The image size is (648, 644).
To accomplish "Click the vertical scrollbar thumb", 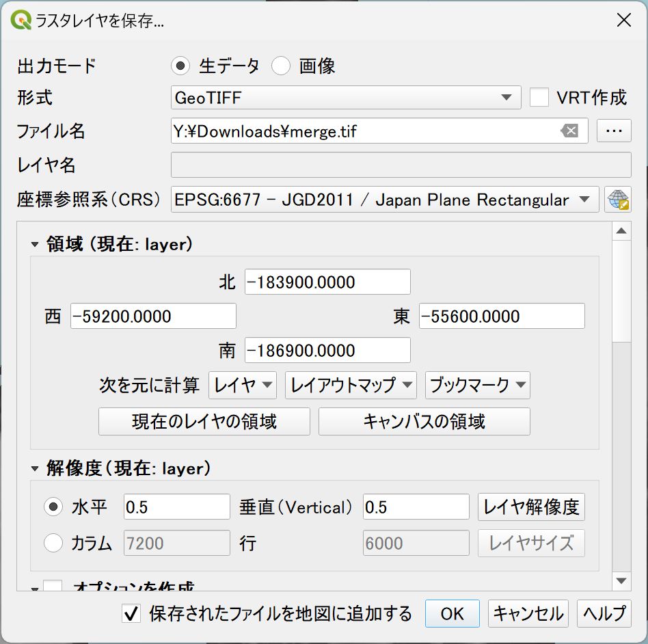I will point(621,291).
